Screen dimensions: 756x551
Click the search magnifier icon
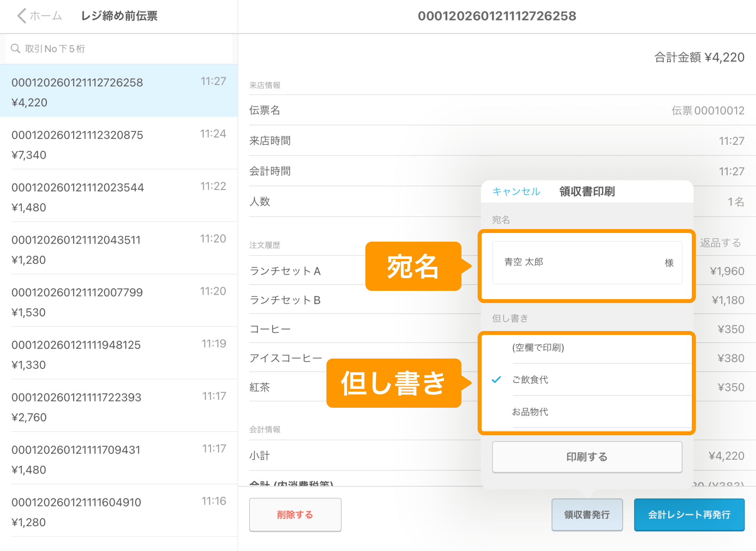click(x=16, y=48)
